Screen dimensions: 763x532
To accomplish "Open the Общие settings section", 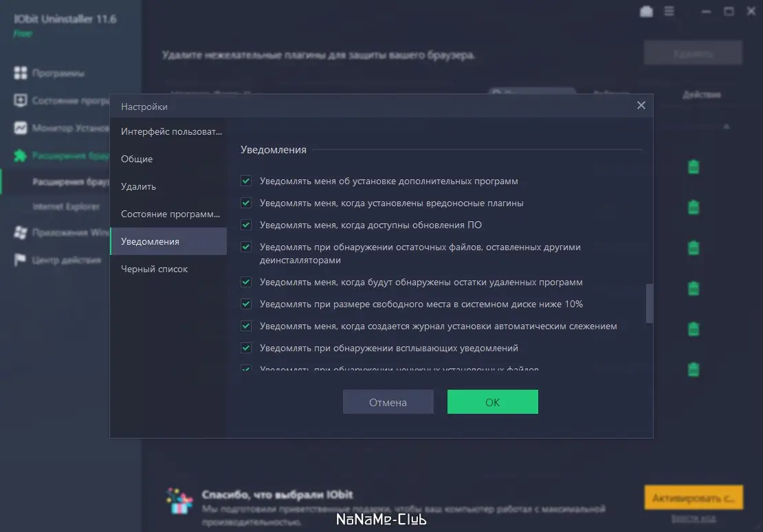I will (x=168, y=159).
